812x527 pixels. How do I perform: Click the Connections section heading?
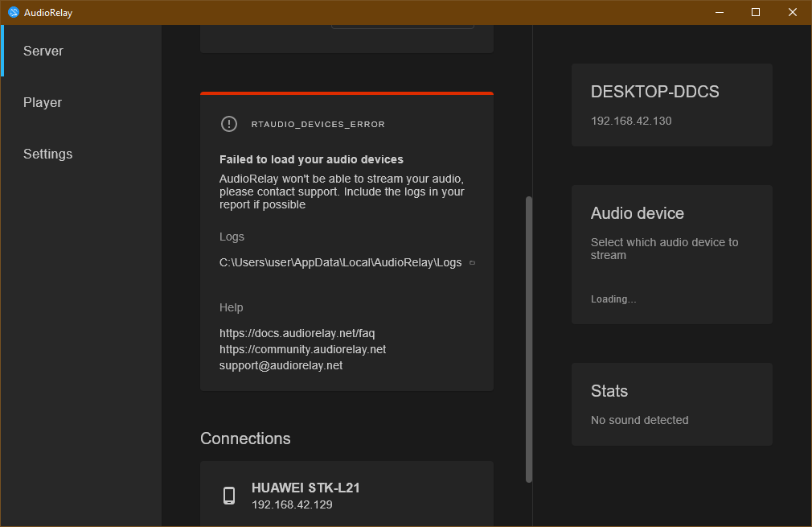coord(245,438)
